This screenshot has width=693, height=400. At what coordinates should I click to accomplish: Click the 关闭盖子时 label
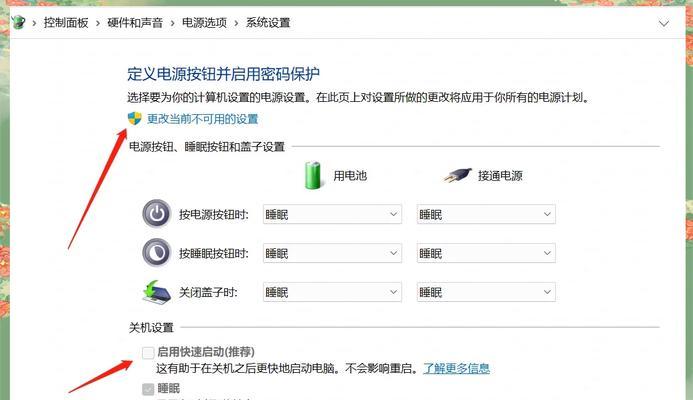coord(208,293)
